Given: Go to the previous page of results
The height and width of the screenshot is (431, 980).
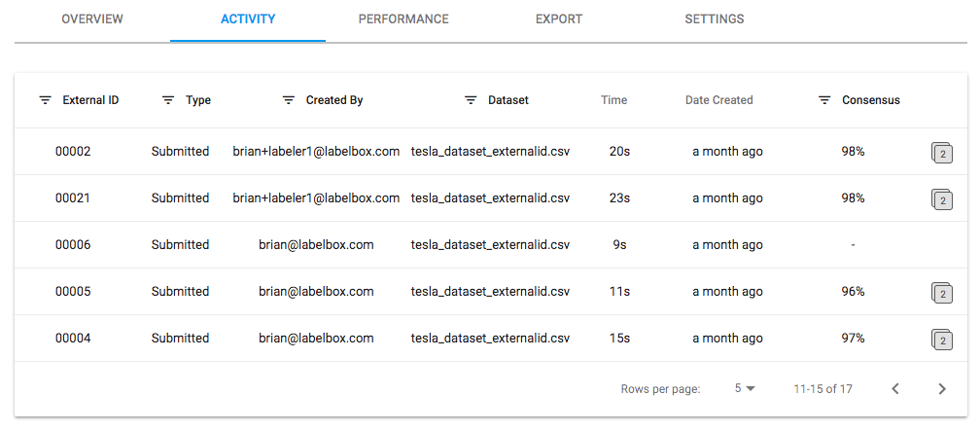Looking at the screenshot, I should pos(895,389).
